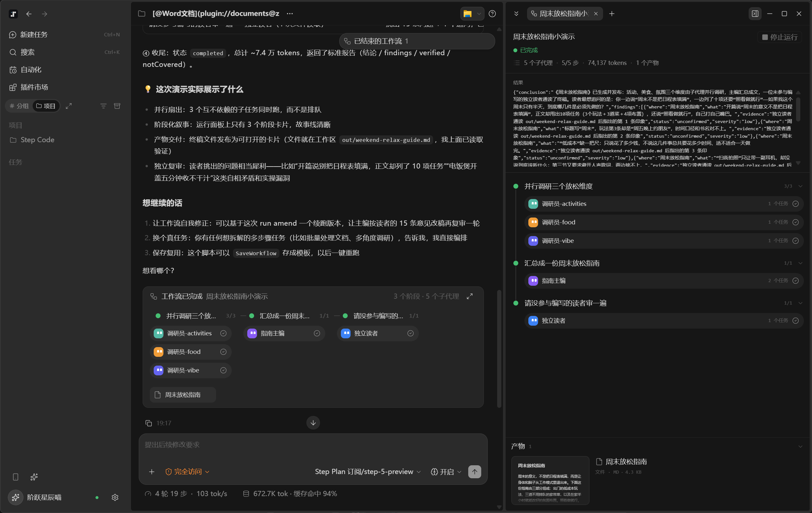
Task: Click the sparkle icon at the sidebar bottom
Action: [x=34, y=477]
